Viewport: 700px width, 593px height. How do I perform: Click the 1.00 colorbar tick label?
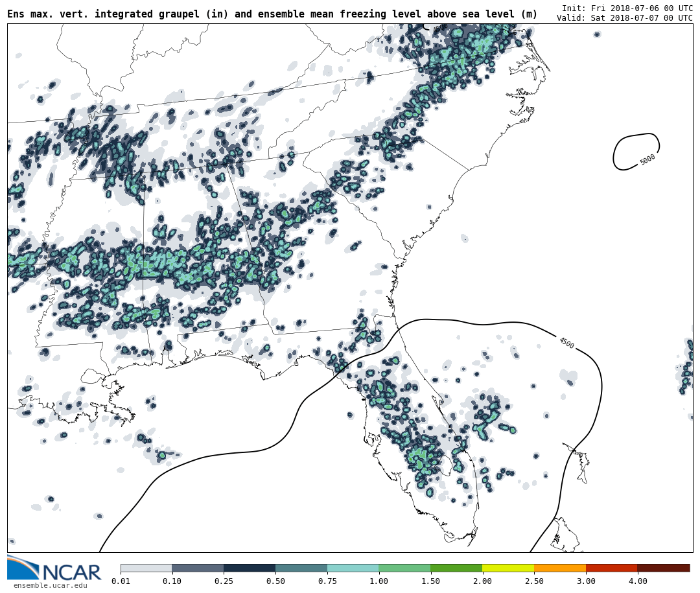379,581
